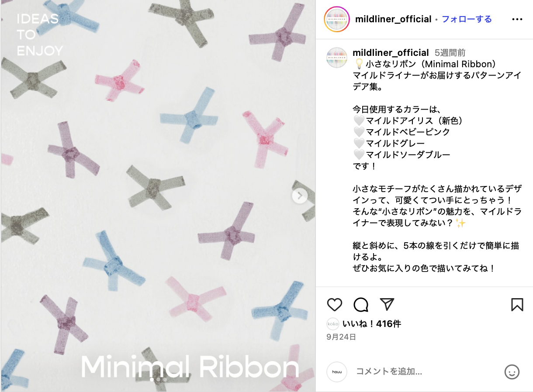The image size is (533, 392).
Task: Click the コメントを追加 comment input field
Action: point(426,371)
